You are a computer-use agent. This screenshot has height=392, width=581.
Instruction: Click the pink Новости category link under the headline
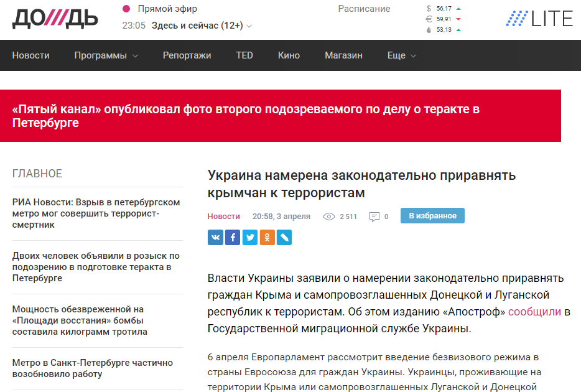click(223, 217)
